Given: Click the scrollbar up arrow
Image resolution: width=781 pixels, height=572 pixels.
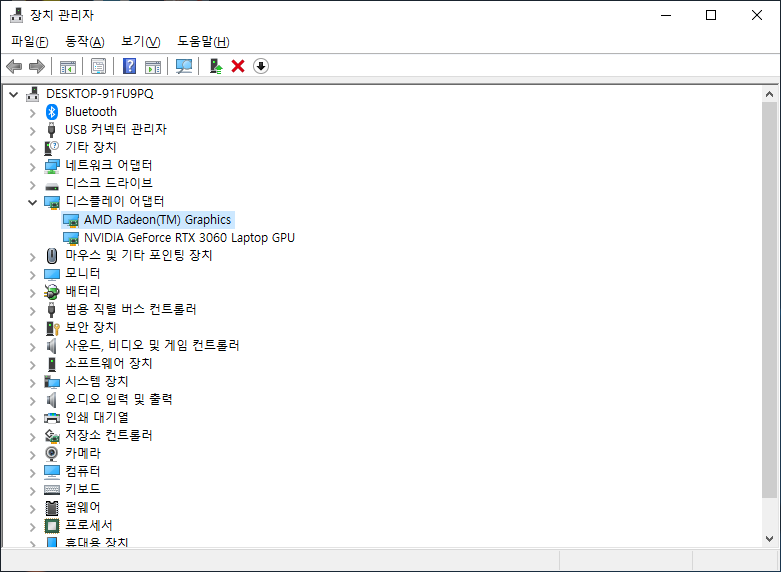Looking at the screenshot, I should tap(769, 94).
